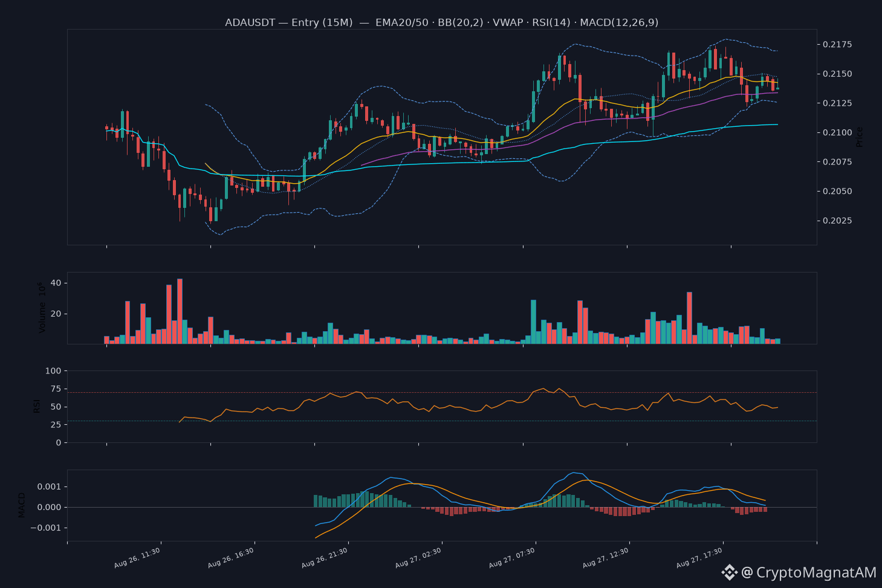882x588 pixels.
Task: Select the Aug 26, 16:30 time label
Action: 231,558
